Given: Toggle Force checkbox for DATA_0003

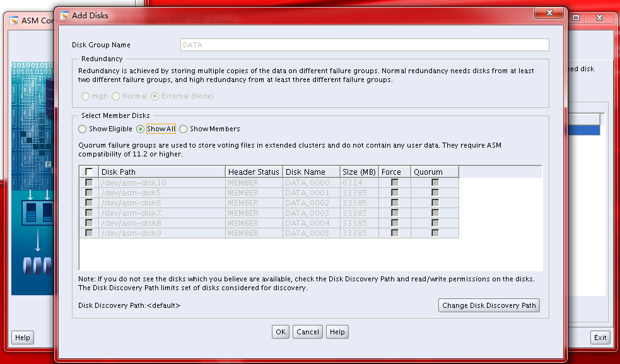Looking at the screenshot, I should pyautogui.click(x=395, y=213).
